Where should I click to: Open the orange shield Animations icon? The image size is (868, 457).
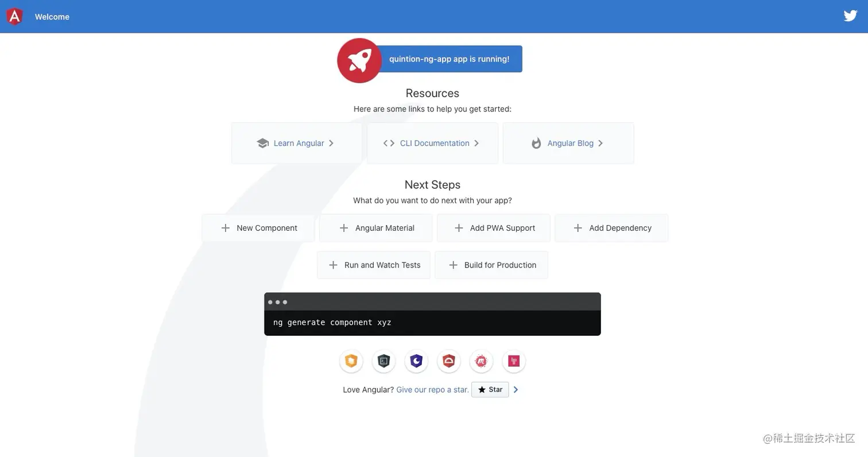tap(351, 361)
